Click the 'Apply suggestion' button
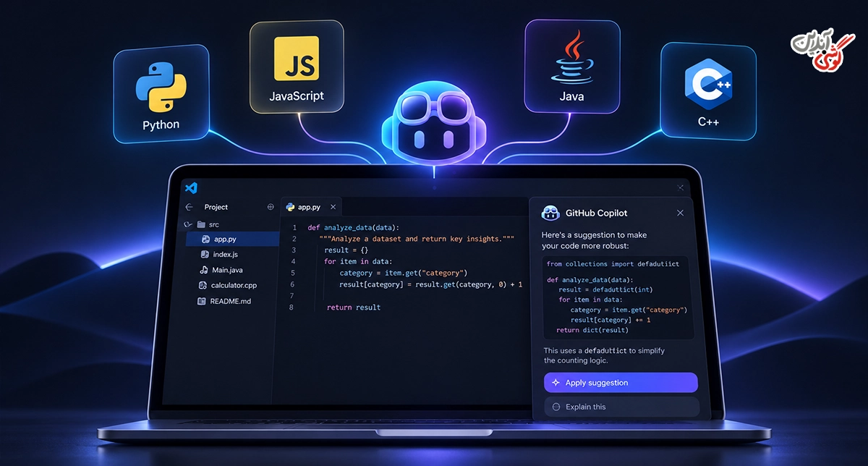Viewport: 868px width, 466px height. (621, 383)
